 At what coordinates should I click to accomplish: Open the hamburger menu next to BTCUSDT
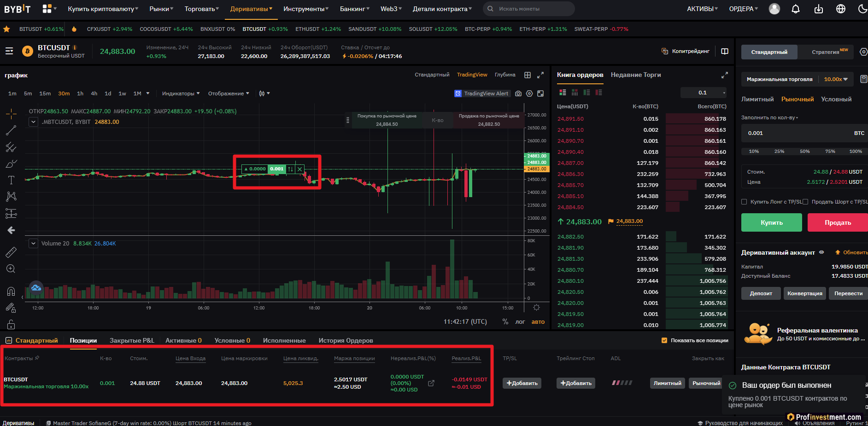click(x=9, y=51)
